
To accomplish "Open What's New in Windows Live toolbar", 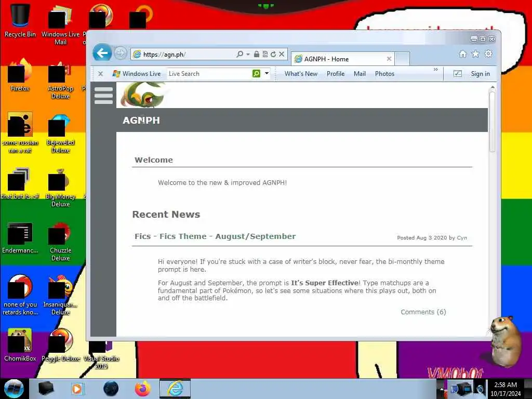I will coord(301,74).
